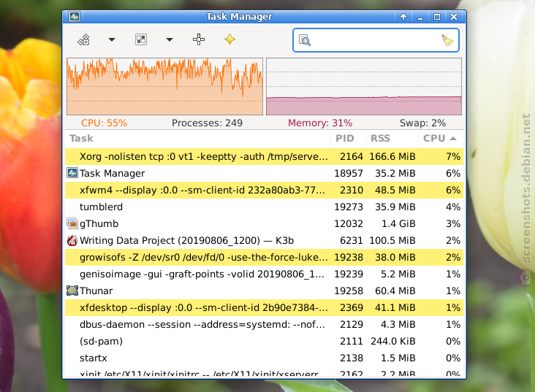Click the Thunar application icon

pos(72,291)
